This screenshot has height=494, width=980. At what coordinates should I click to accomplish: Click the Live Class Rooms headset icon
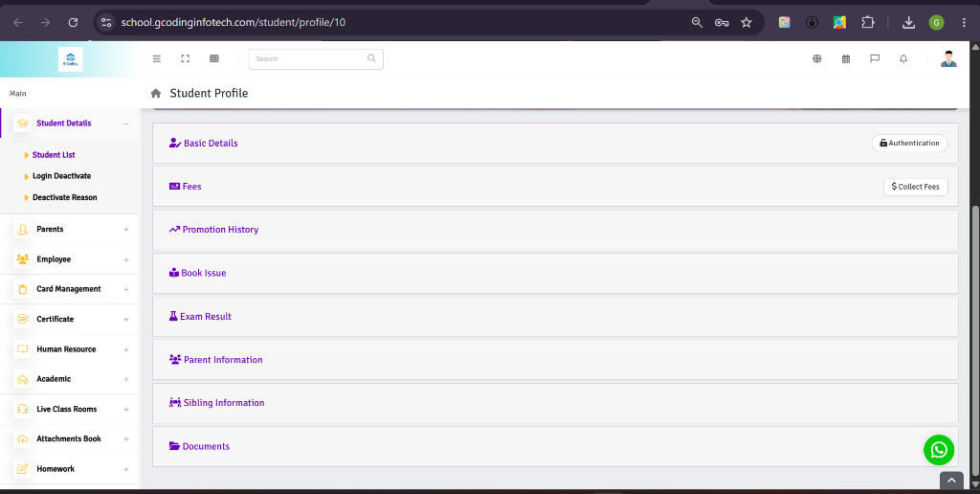click(23, 409)
